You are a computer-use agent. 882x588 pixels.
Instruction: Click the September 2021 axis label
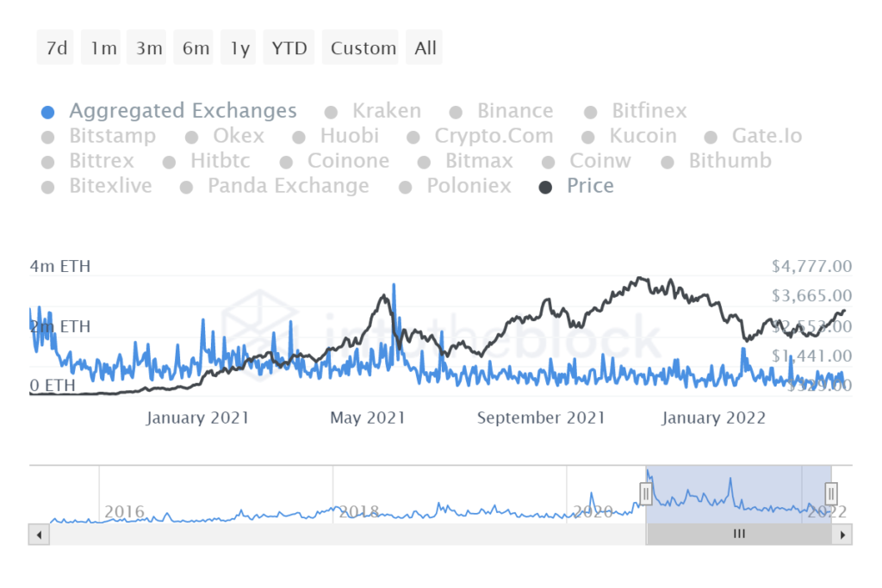click(x=541, y=418)
